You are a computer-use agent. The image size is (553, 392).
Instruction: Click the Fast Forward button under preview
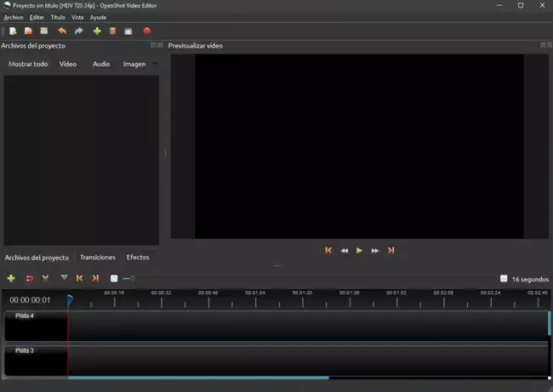374,251
